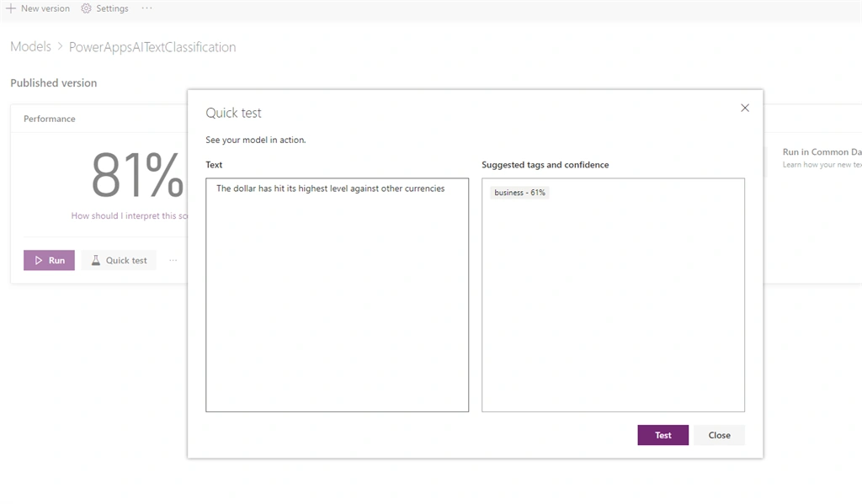
Task: Click PowerAppsAITextClassification breadcrumb title
Action: click(152, 47)
